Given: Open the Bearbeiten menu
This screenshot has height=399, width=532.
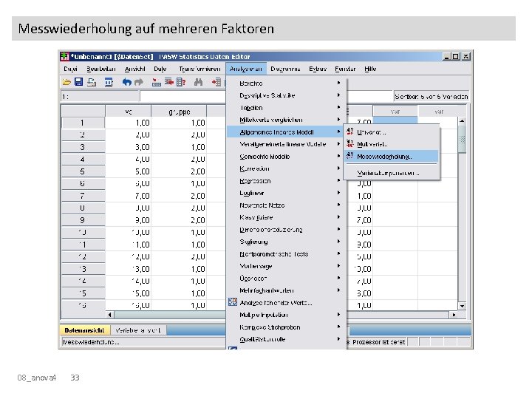Looking at the screenshot, I should [100, 69].
